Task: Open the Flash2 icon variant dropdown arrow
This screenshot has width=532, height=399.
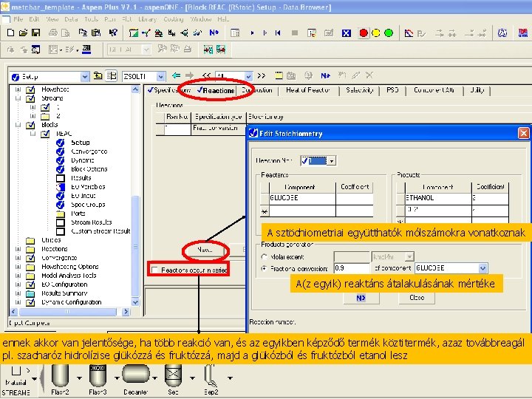Action: 79,378
